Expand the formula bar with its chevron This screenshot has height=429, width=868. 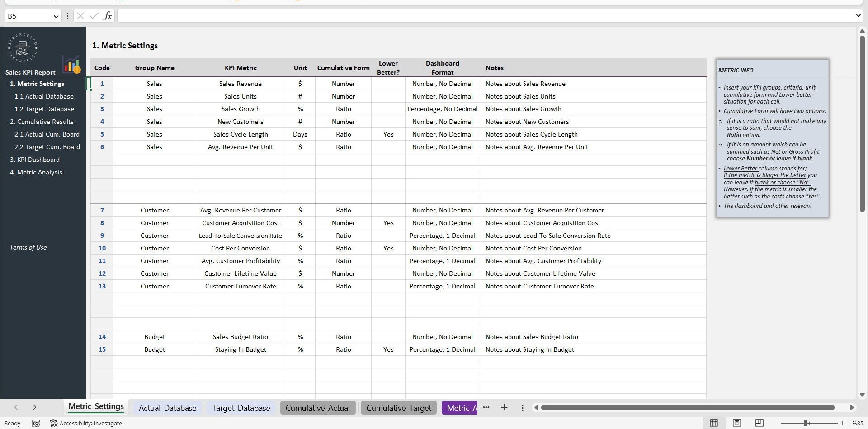858,15
